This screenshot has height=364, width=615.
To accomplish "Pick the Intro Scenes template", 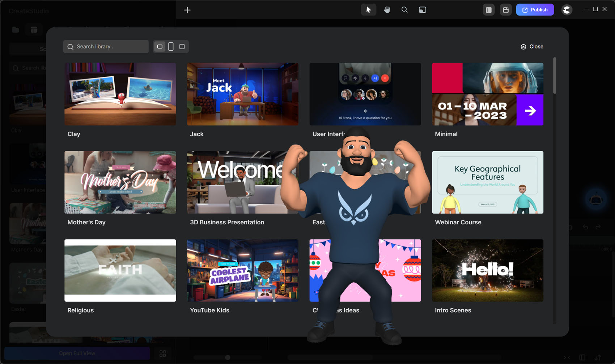I will coord(487,270).
